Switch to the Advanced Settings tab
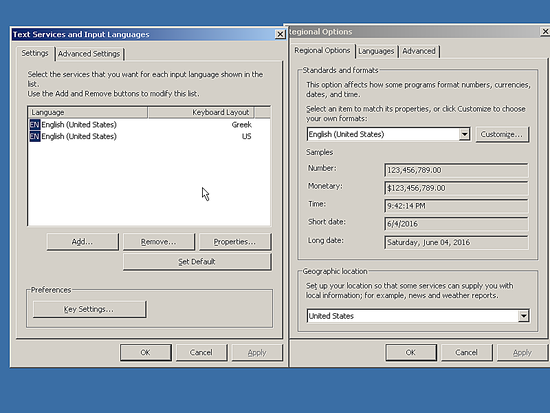The width and height of the screenshot is (550, 413). tap(89, 54)
